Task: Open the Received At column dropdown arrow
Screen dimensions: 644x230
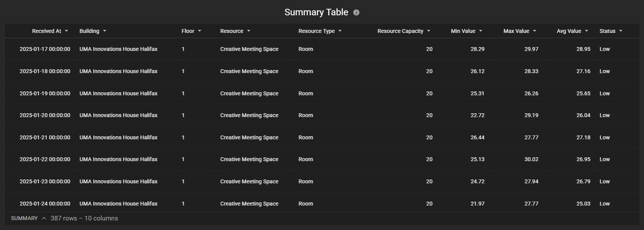Action: coord(66,31)
